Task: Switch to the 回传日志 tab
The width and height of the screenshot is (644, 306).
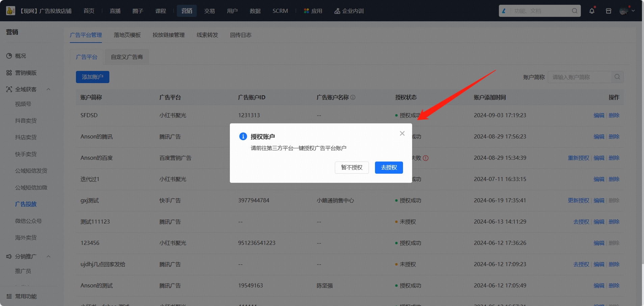Action: coord(241,35)
